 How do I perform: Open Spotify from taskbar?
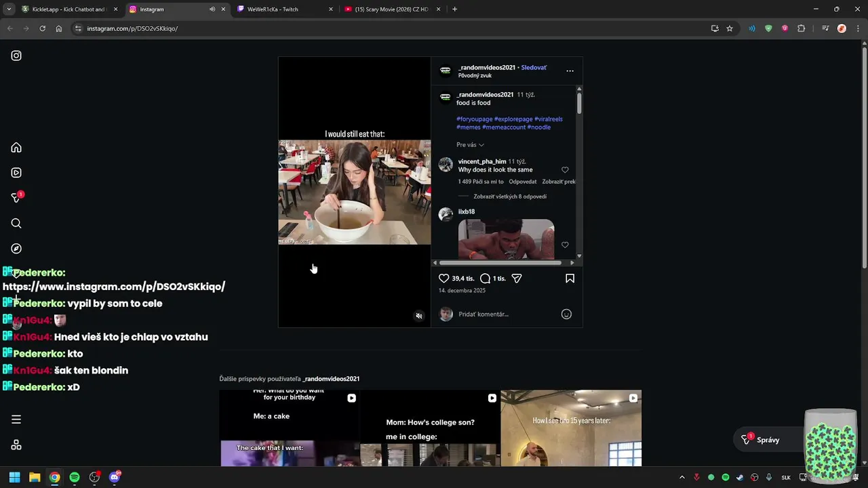pyautogui.click(x=75, y=477)
